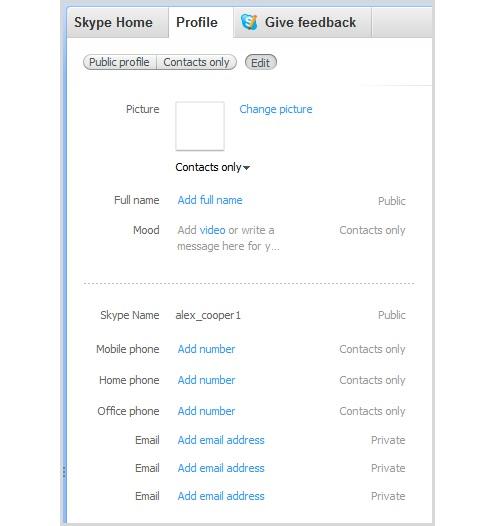
Task: Click the Public label beside Skype Name
Action: coord(392,315)
